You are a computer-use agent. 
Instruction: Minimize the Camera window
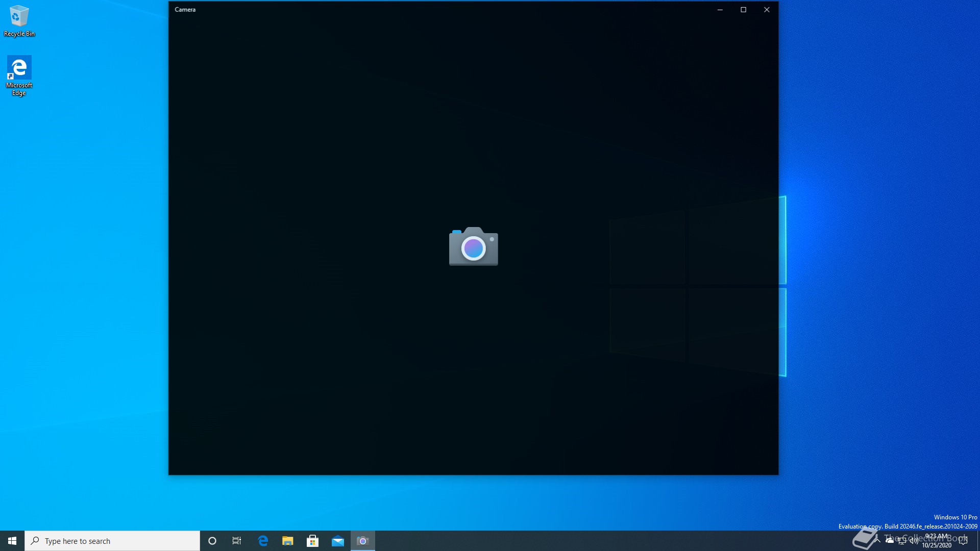pos(720,10)
